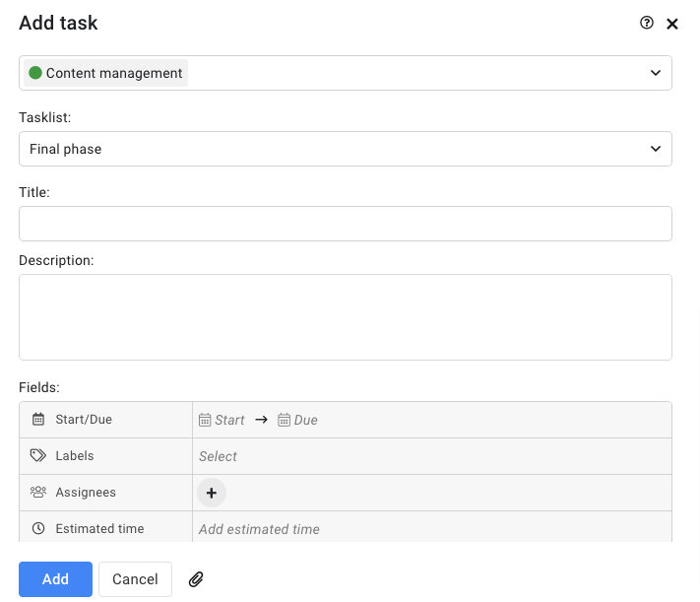This screenshot has height=602, width=700.
Task: Set the Due date text
Action: point(306,420)
